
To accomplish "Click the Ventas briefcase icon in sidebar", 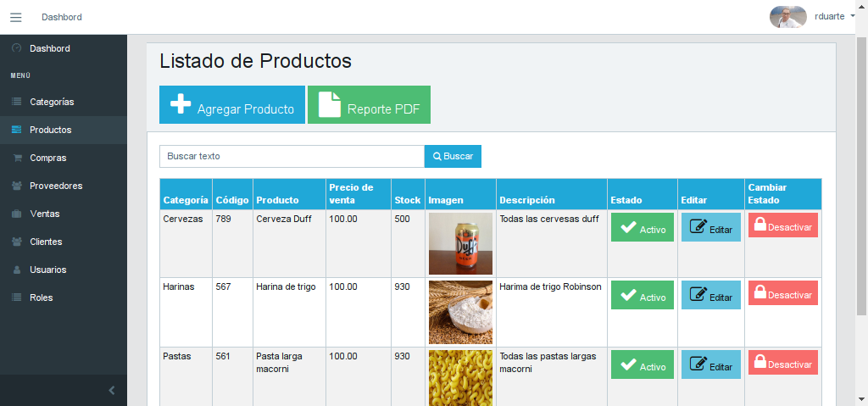I will 16,214.
